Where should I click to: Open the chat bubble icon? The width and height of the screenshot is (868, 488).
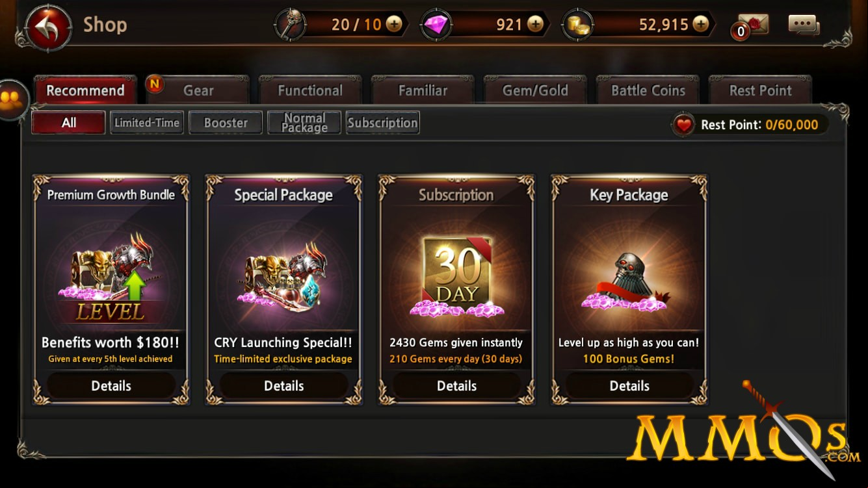click(x=804, y=25)
